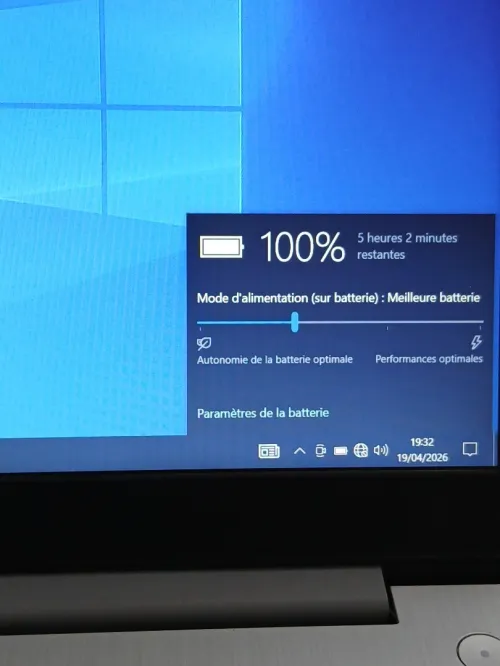Open network globe icon in tray
The width and height of the screenshot is (500, 666).
[361, 450]
